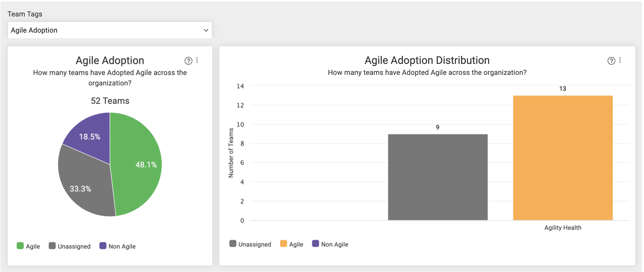Click the green Agile legend color swatch
The width and height of the screenshot is (644, 272).
tap(20, 246)
